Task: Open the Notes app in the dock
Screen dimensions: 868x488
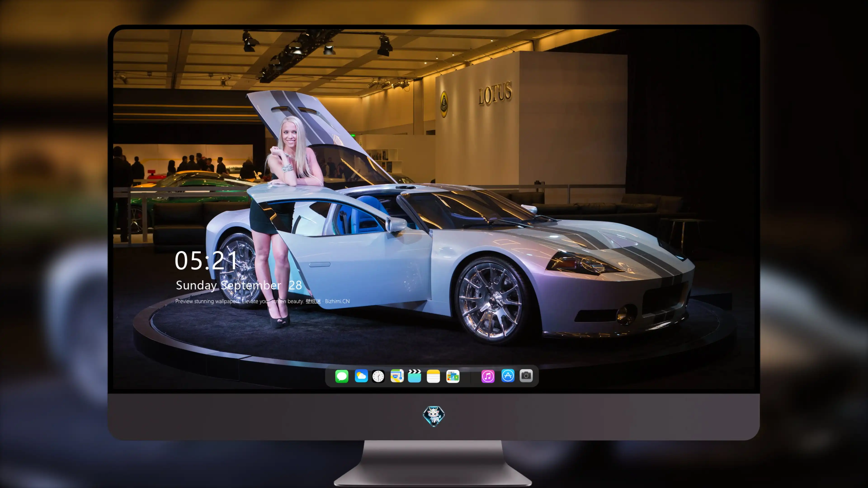Action: click(433, 376)
